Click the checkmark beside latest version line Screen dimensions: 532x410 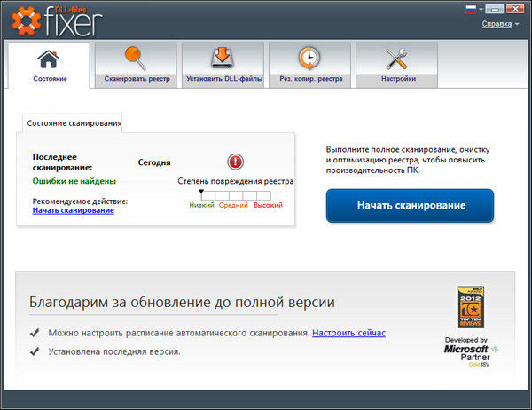coord(35,351)
